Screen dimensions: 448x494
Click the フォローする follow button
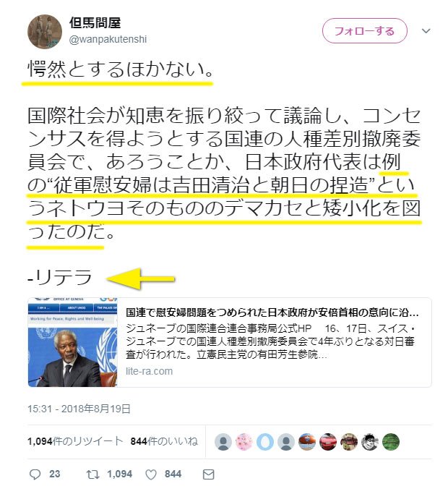365,31
